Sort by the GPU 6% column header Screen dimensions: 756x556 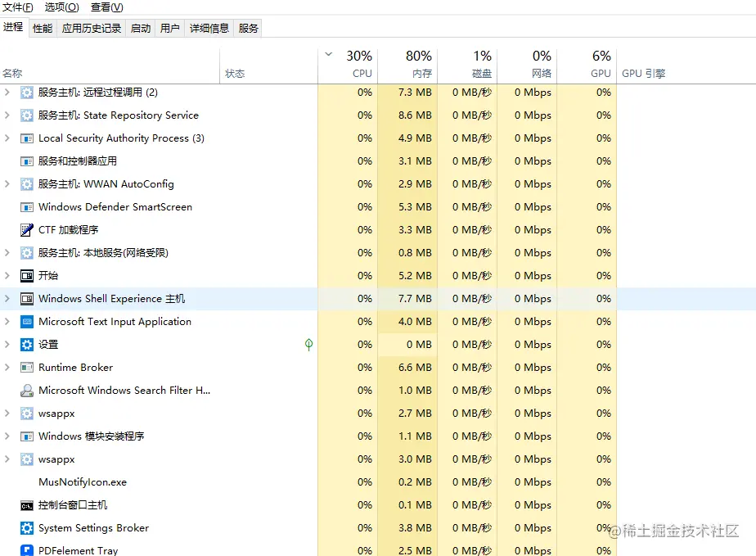pos(587,66)
